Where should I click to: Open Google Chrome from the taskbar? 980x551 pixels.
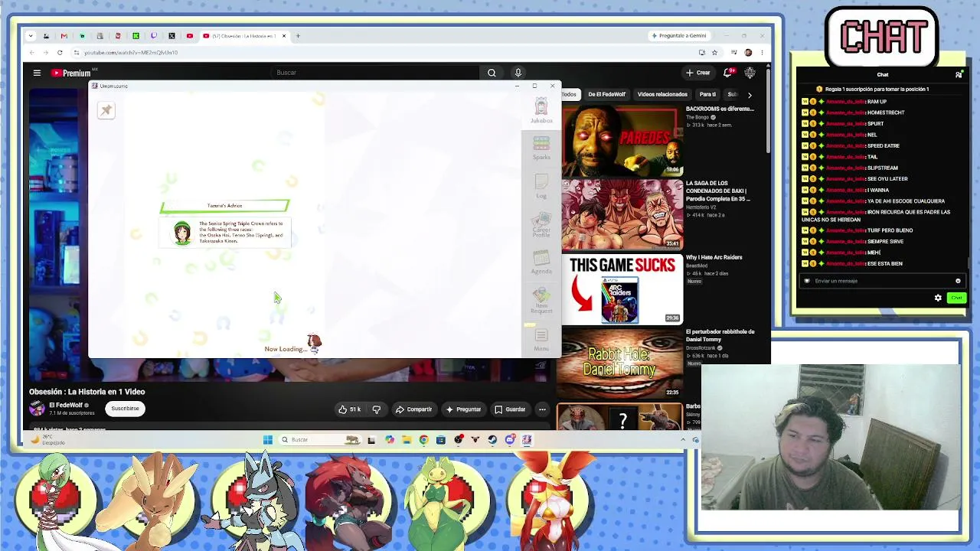423,440
